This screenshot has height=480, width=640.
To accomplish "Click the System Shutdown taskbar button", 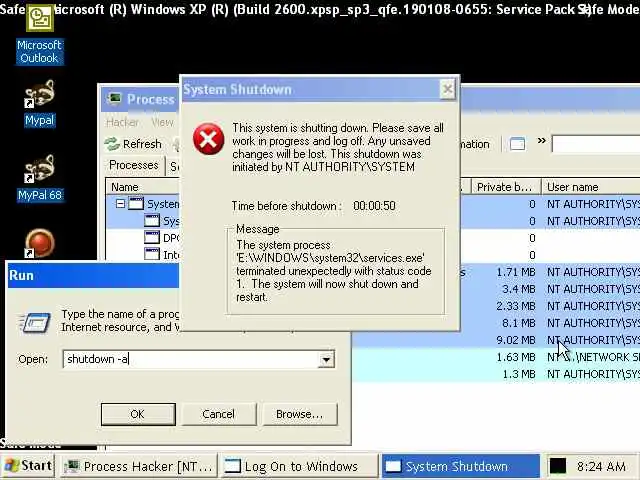I will click(460, 466).
